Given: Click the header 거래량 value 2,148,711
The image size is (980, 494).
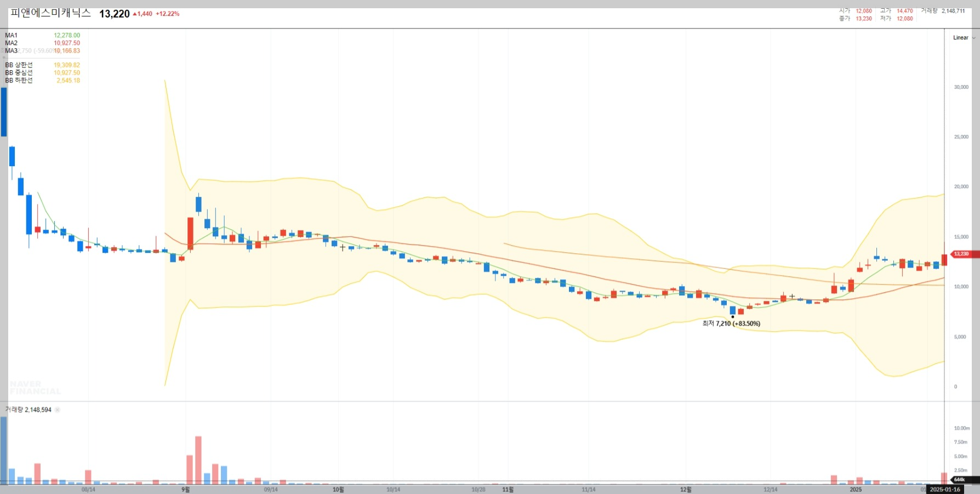Looking at the screenshot, I should (953, 11).
